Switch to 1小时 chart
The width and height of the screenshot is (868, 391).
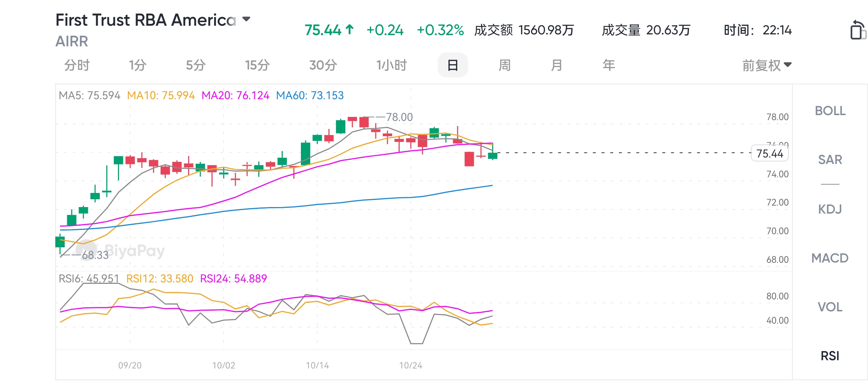392,65
